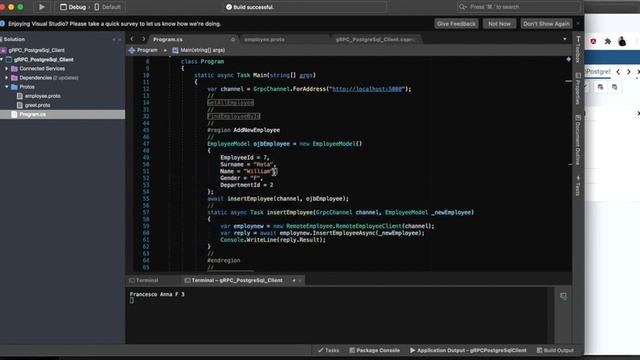Click the greet.proto file icon

(x=20, y=105)
